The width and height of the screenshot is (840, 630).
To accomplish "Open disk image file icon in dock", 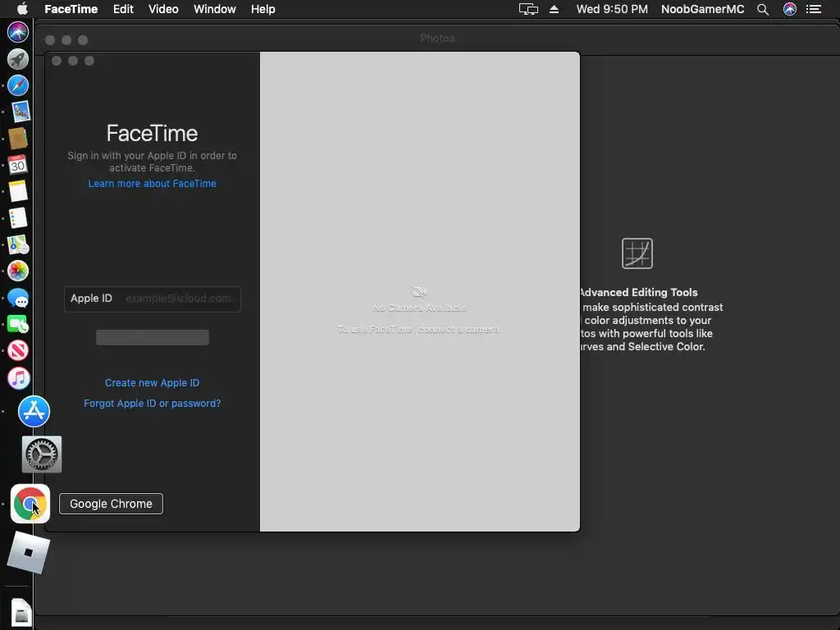I will (x=21, y=612).
